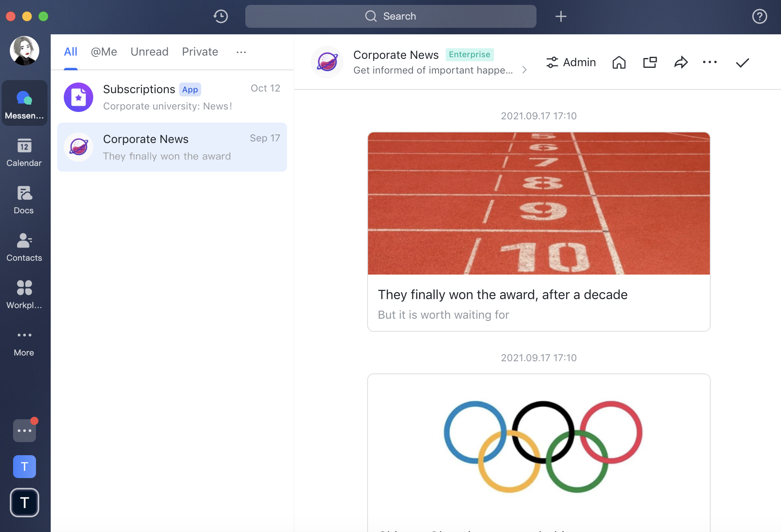Mark done with the checkmark icon
Viewport: 781px width, 532px height.
(x=742, y=63)
